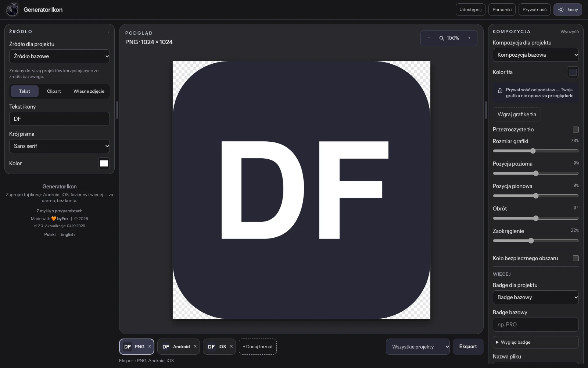Enable the Przezroczyste tło checkbox

click(576, 130)
